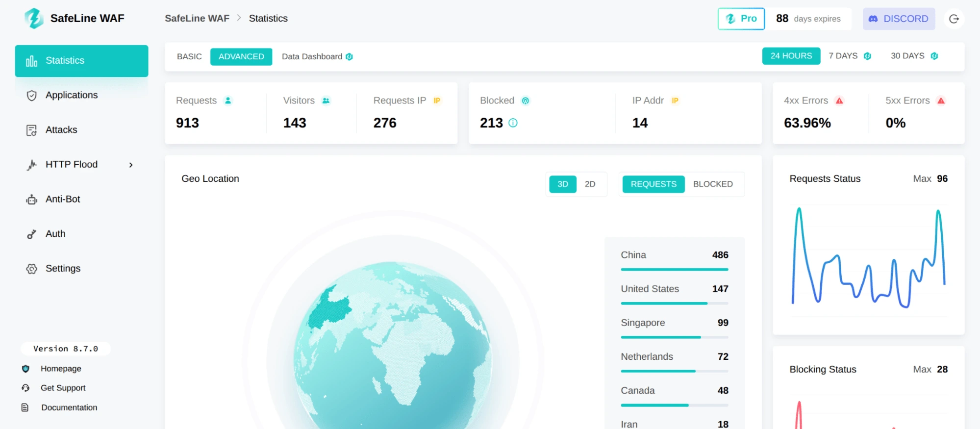Click the Canada row in country list

(x=674, y=395)
